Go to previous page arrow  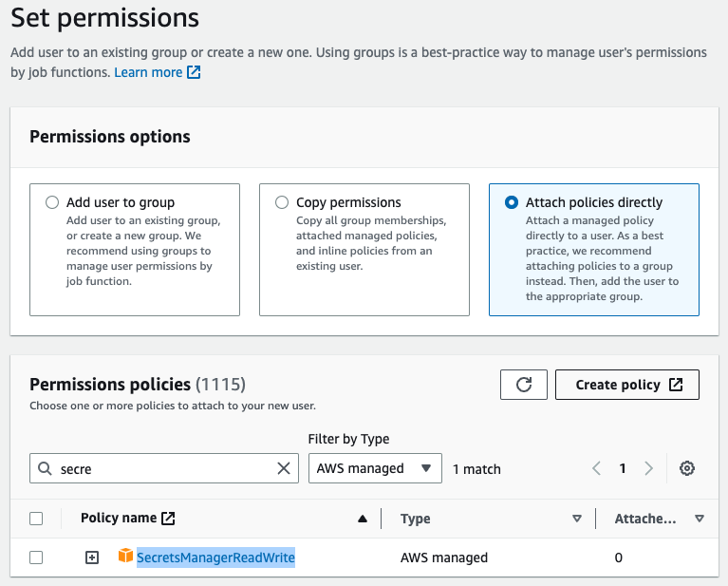597,468
